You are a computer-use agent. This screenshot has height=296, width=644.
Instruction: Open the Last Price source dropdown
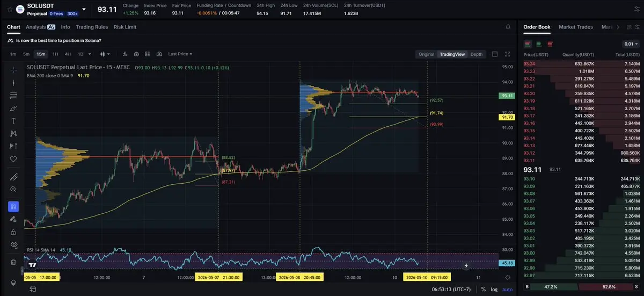(x=180, y=54)
